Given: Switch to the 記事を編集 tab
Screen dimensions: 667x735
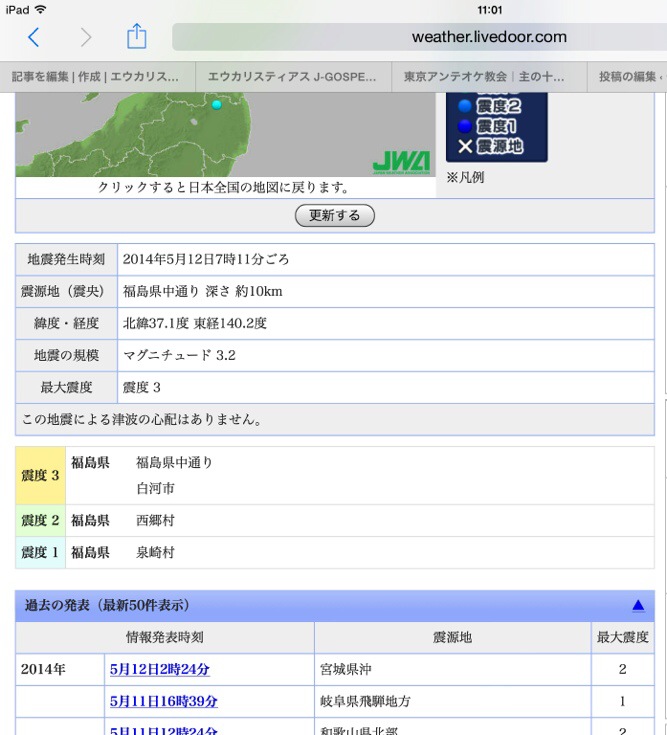Looking at the screenshot, I should (97, 76).
